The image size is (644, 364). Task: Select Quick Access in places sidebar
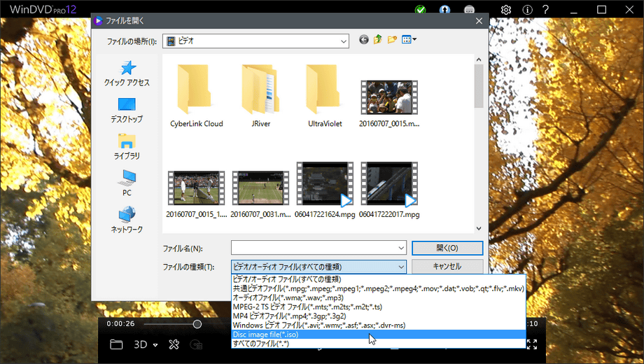pyautogui.click(x=127, y=74)
